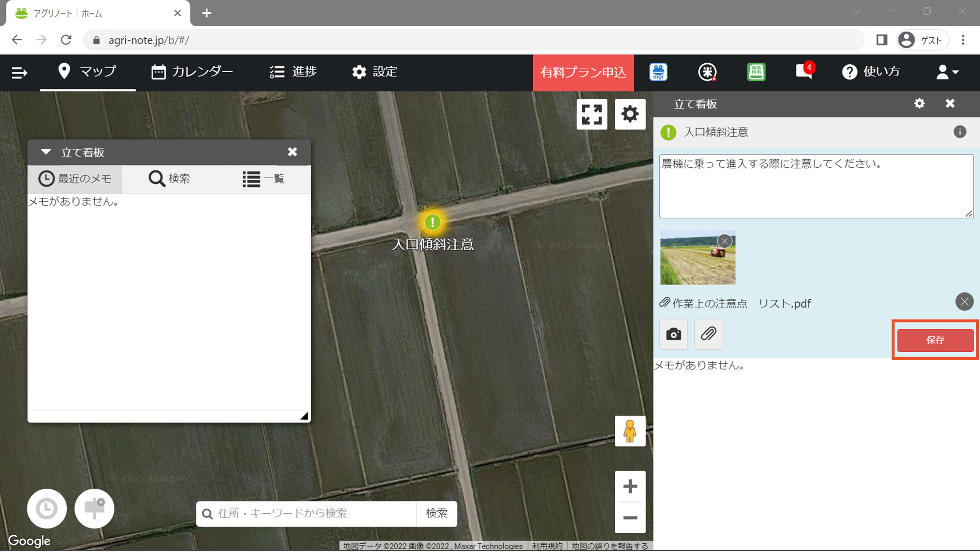
Task: Open the Google logo link on map
Action: (x=29, y=541)
